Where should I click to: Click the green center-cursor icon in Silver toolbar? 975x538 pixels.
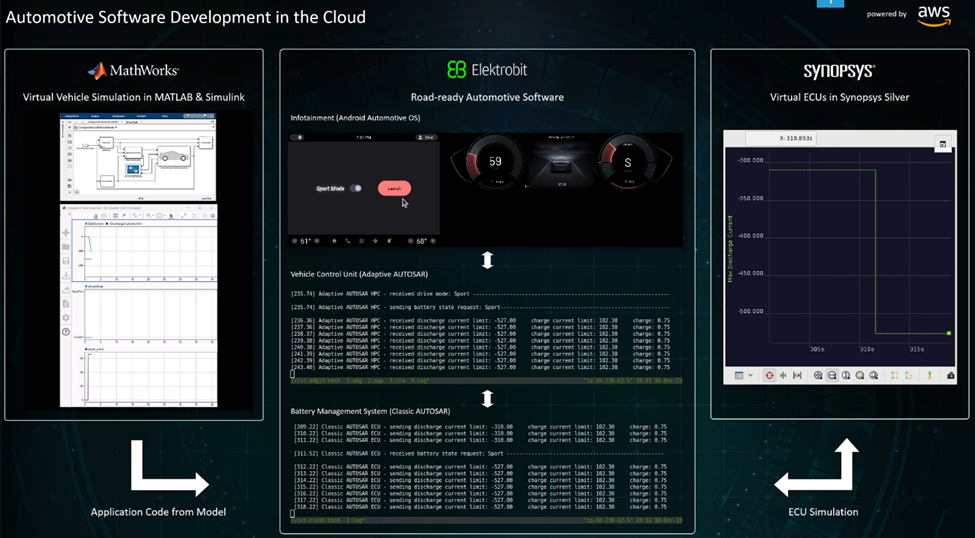click(x=783, y=376)
